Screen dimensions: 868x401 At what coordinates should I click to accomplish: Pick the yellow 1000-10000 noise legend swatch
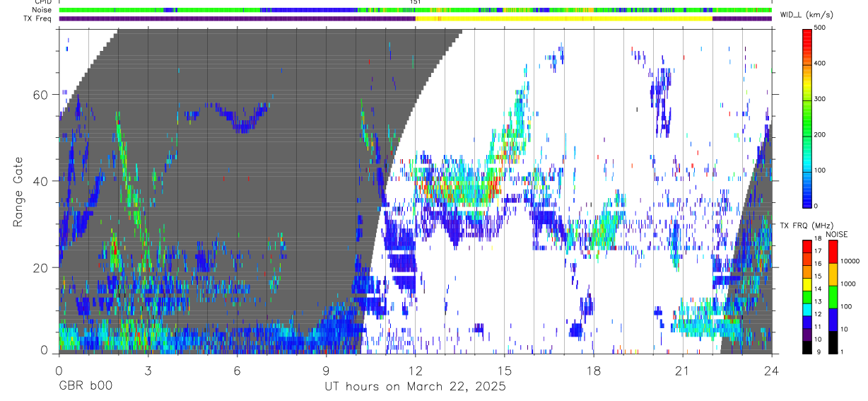tap(832, 274)
